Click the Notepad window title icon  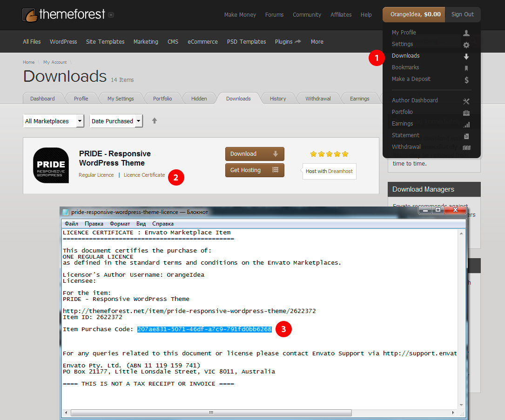click(x=65, y=212)
